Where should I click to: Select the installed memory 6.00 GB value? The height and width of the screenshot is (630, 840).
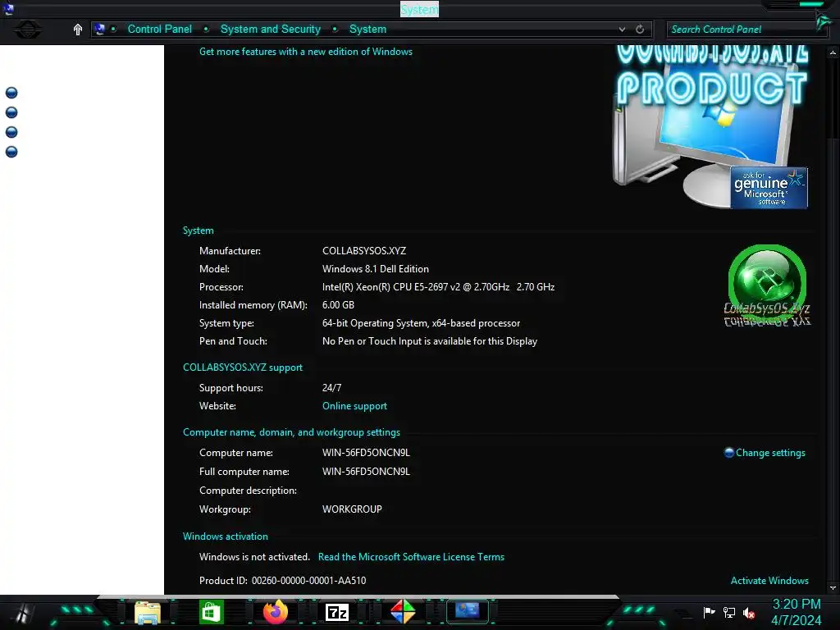(x=338, y=305)
